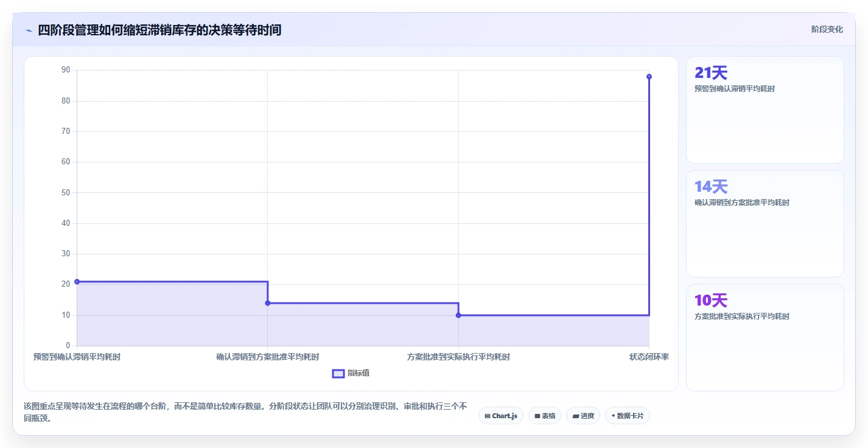
Task: Click the dashboard title 四阶段管理如何缩短滞销库存的决策等待时间
Action: point(159,30)
